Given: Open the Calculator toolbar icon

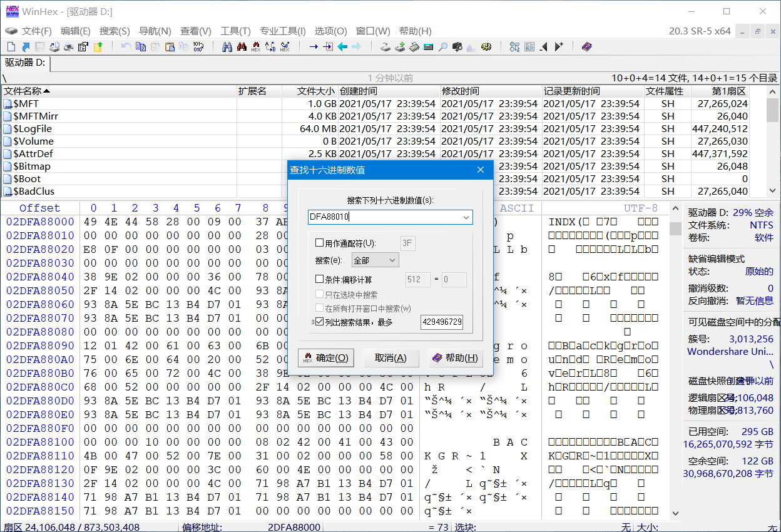Looking at the screenshot, I should point(429,47).
